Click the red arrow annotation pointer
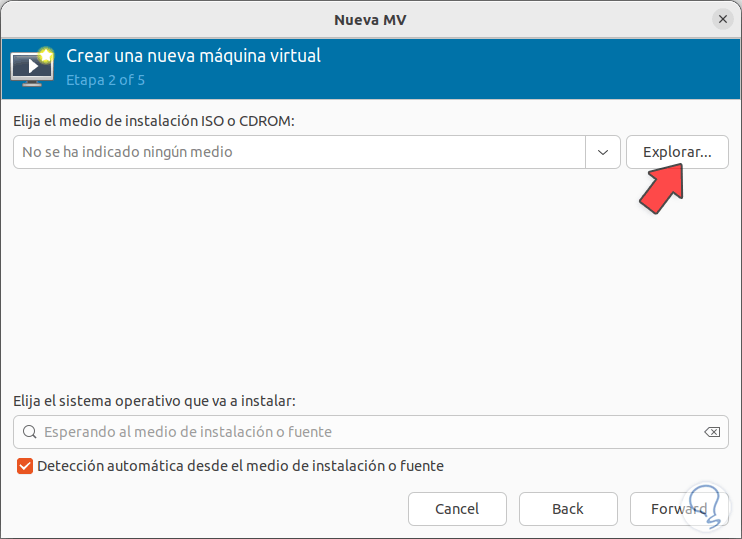742x539 pixels. click(x=663, y=187)
